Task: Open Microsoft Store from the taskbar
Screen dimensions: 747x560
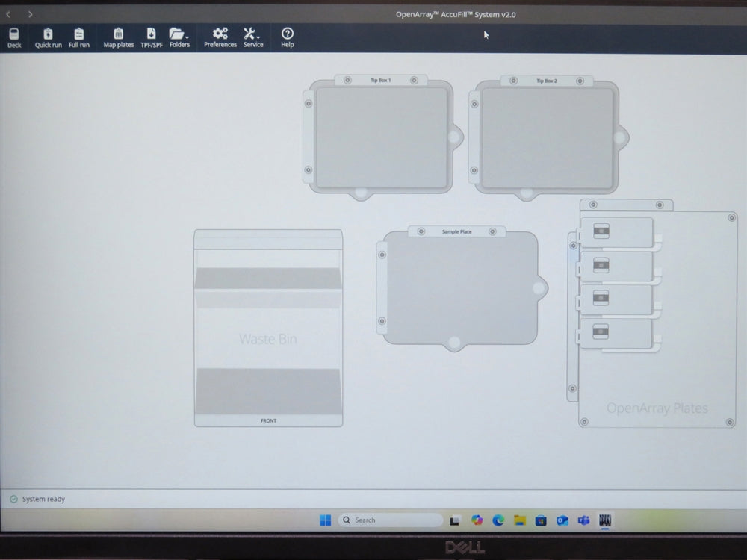Action: tap(541, 520)
